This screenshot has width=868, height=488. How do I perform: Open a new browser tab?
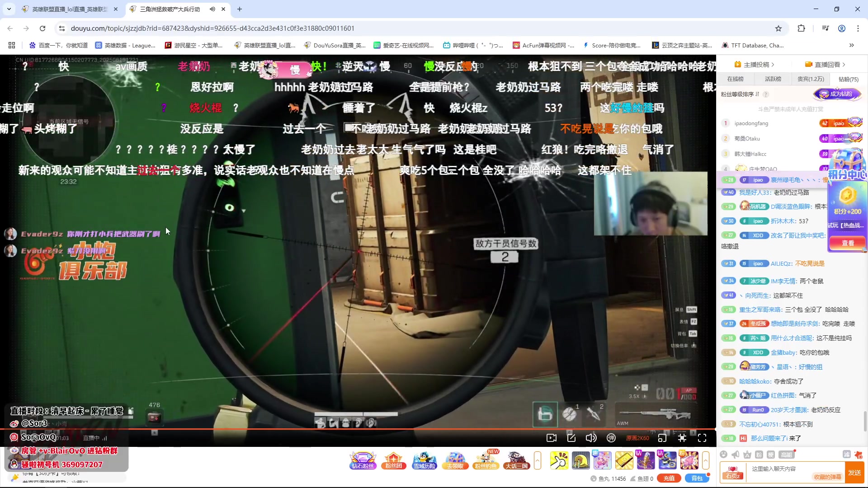point(240,9)
